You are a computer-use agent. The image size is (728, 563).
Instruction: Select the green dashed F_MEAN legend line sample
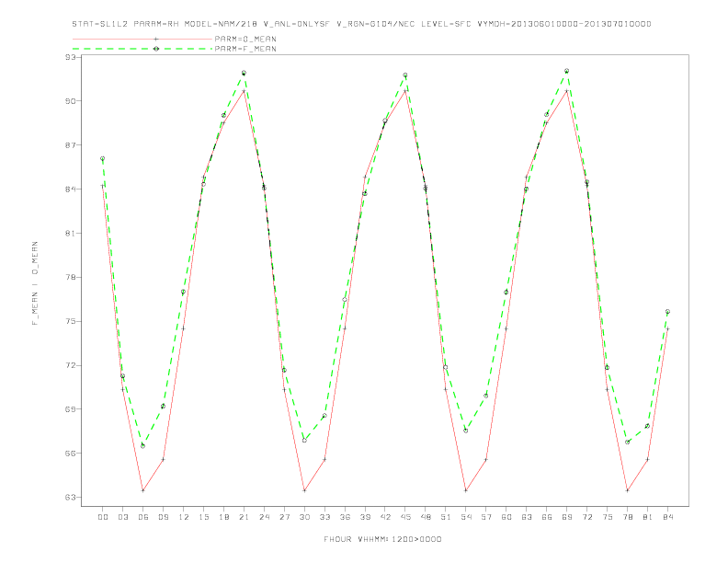point(142,49)
